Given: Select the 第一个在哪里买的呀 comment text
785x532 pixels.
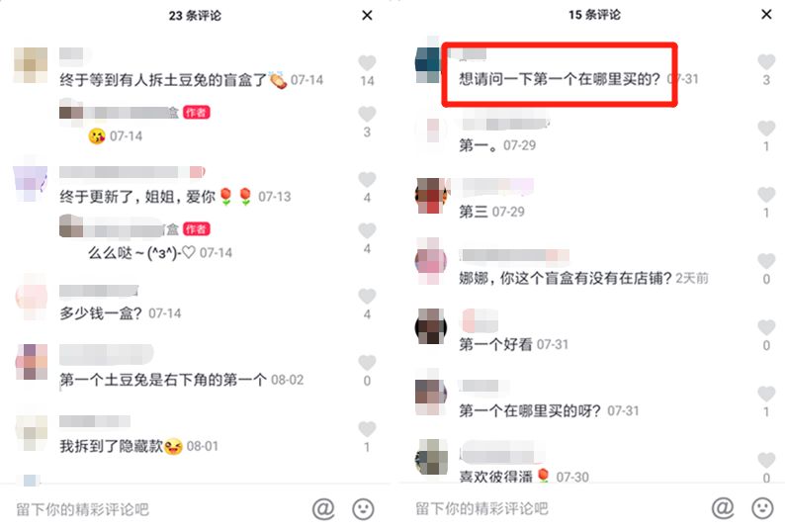Looking at the screenshot, I should click(530, 410).
